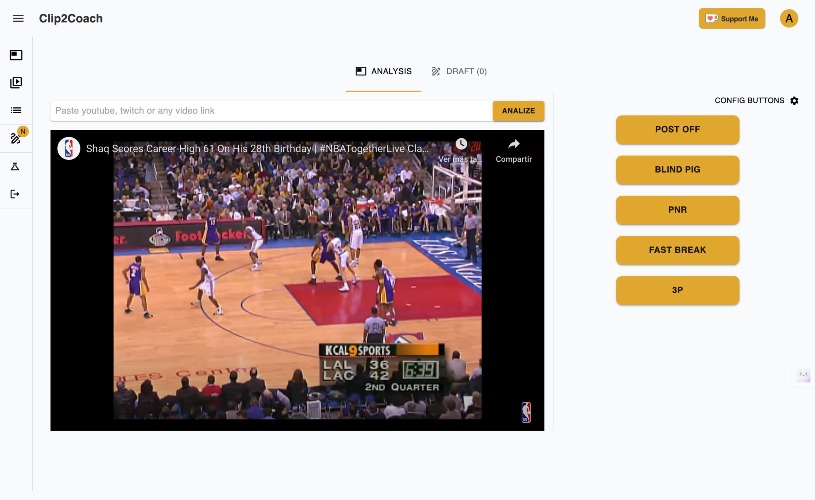Open the config buttons gear icon

point(794,101)
